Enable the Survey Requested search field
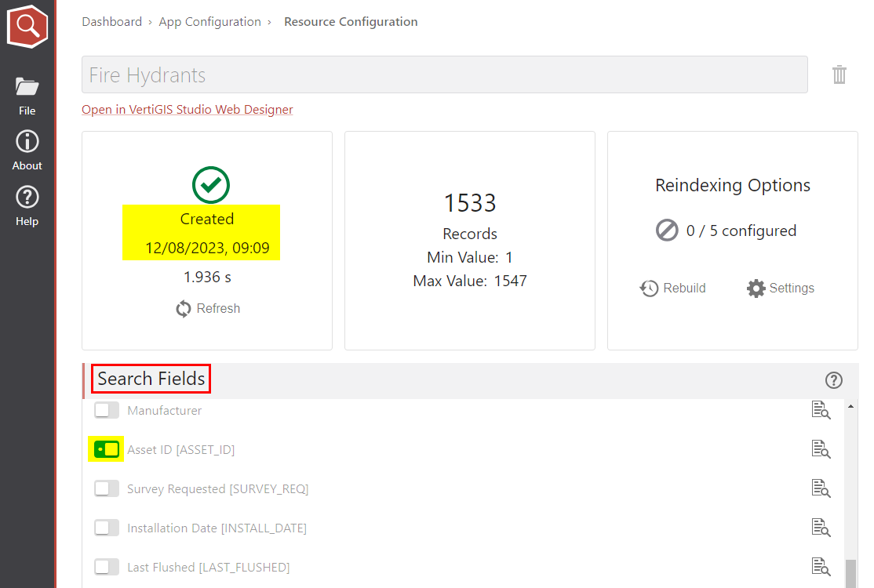The height and width of the screenshot is (588, 874). coord(107,488)
